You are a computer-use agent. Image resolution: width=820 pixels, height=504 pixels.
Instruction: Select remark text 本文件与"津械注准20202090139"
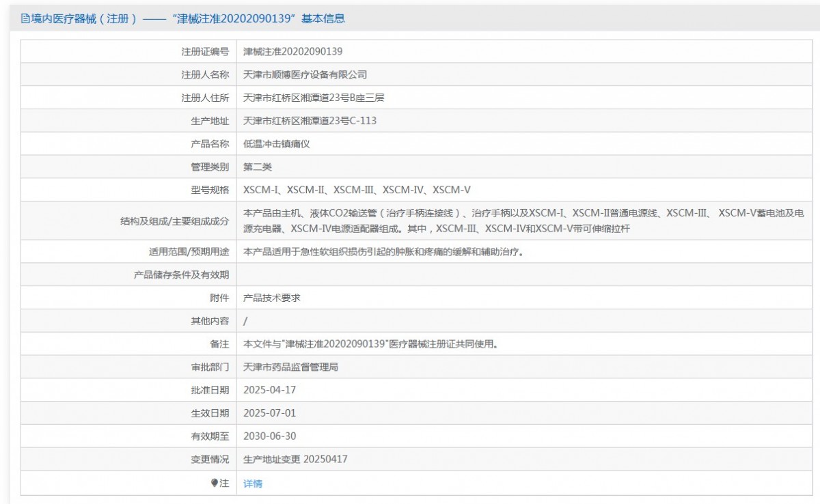coord(370,344)
